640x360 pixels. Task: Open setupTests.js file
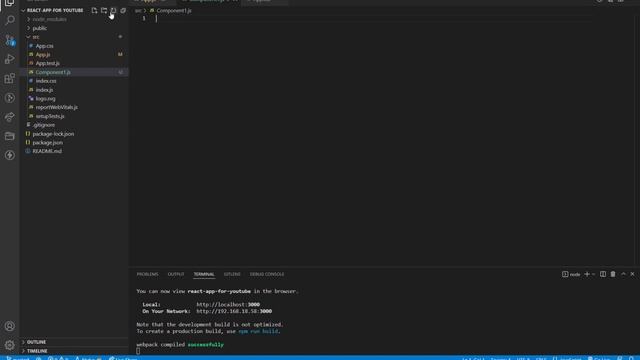pos(74,116)
